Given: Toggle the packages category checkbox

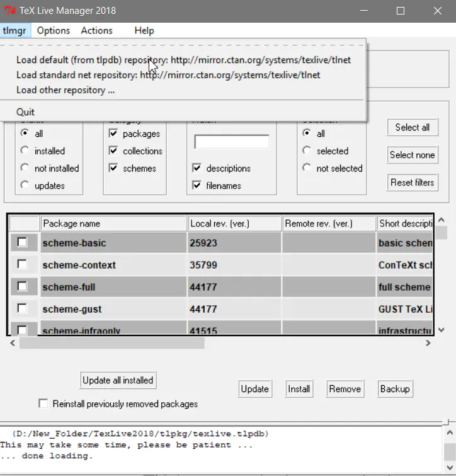Looking at the screenshot, I should coord(113,133).
